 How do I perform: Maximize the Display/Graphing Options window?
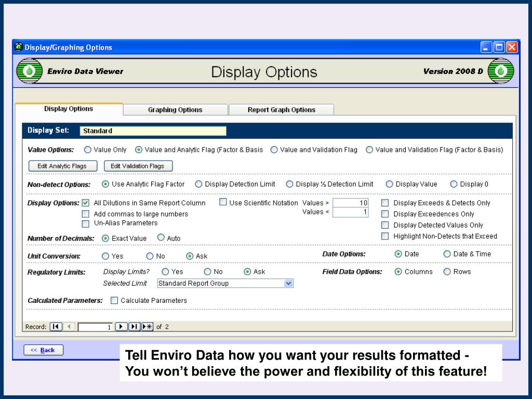[x=499, y=47]
